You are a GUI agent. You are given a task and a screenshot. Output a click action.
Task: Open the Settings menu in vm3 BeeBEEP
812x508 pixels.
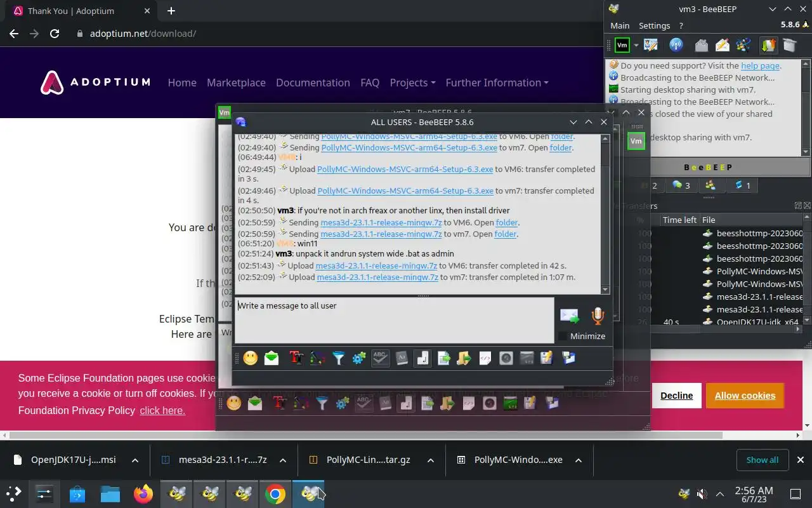click(654, 25)
